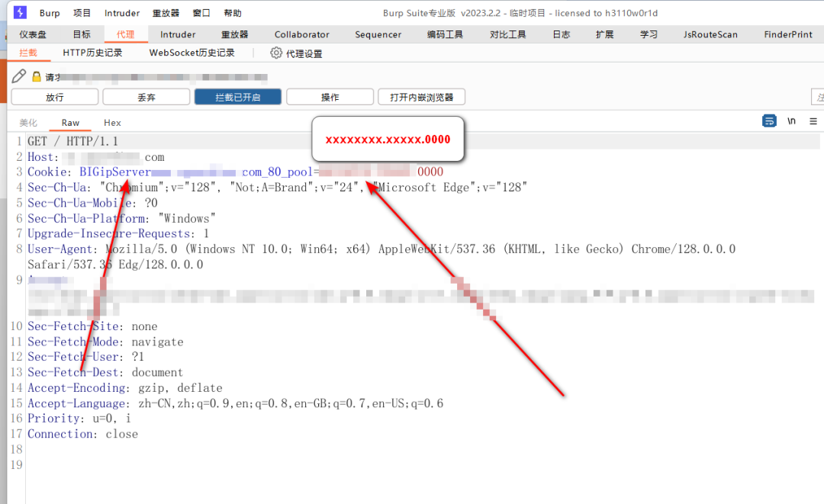Click the Upgrade-Insecure-Requests header line
This screenshot has height=504, width=824.
[118, 233]
